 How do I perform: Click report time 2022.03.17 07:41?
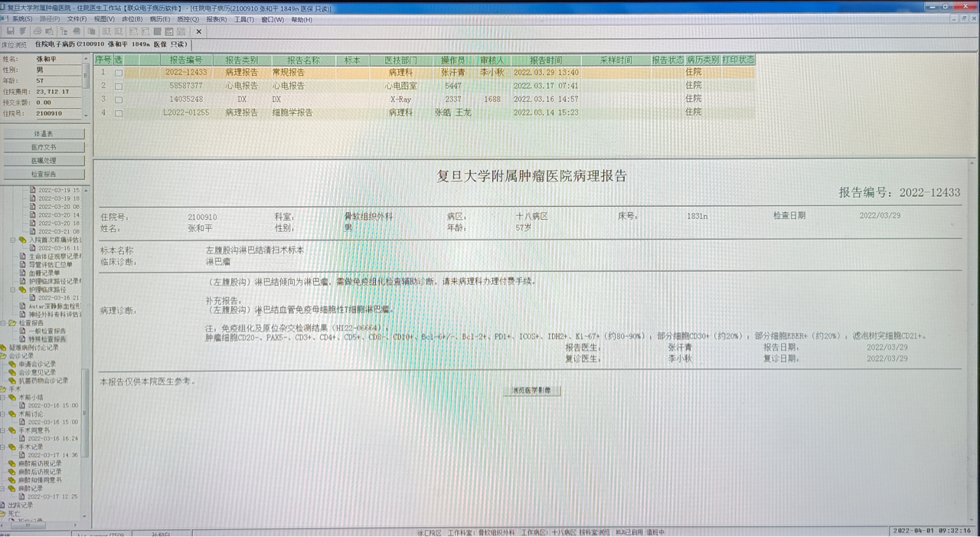546,86
